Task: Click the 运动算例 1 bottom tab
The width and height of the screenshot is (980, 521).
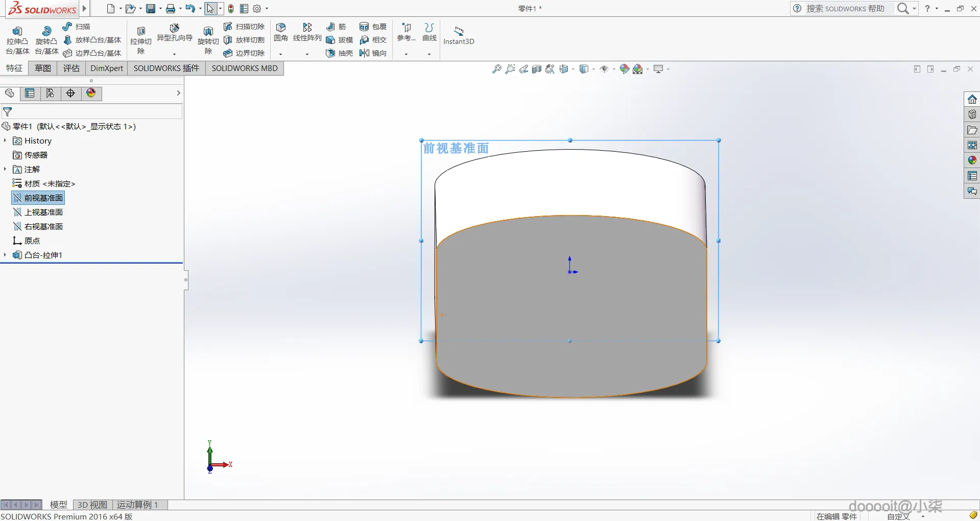Action: 137,505
